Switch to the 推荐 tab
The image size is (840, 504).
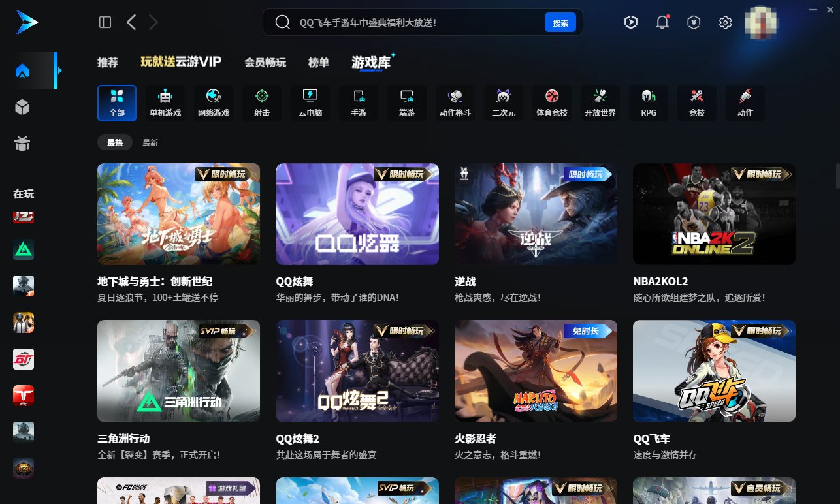click(x=108, y=63)
